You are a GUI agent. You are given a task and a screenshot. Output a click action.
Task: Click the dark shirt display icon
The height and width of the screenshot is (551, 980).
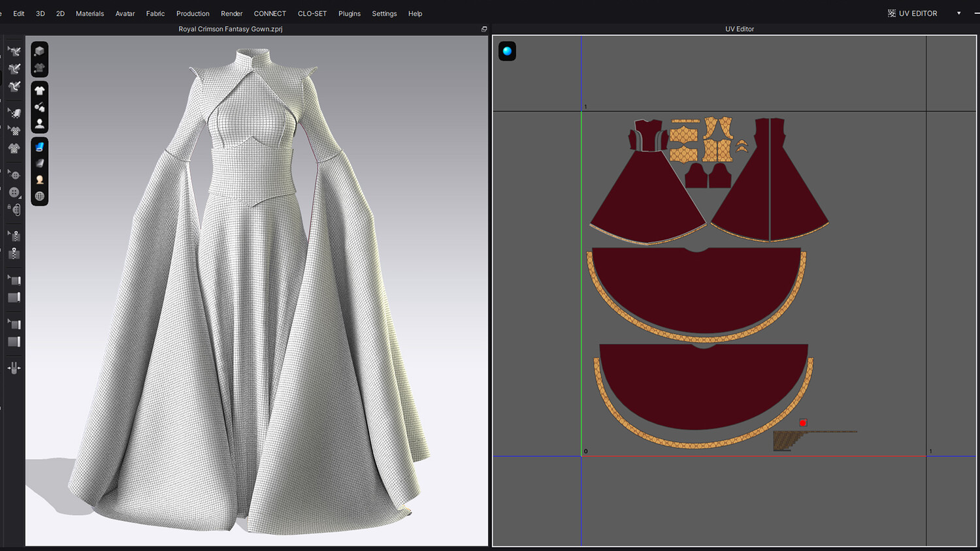coord(40,67)
